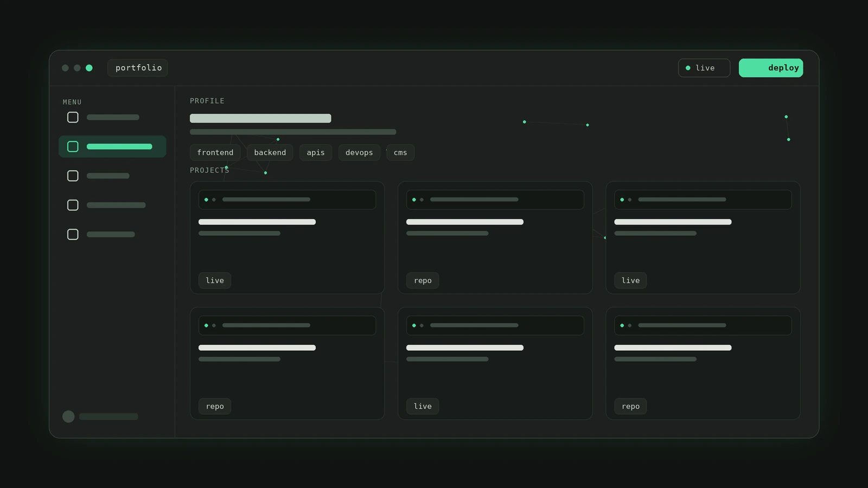This screenshot has width=868, height=488.
Task: Click the fifth menu item's square icon
Action: (x=73, y=234)
